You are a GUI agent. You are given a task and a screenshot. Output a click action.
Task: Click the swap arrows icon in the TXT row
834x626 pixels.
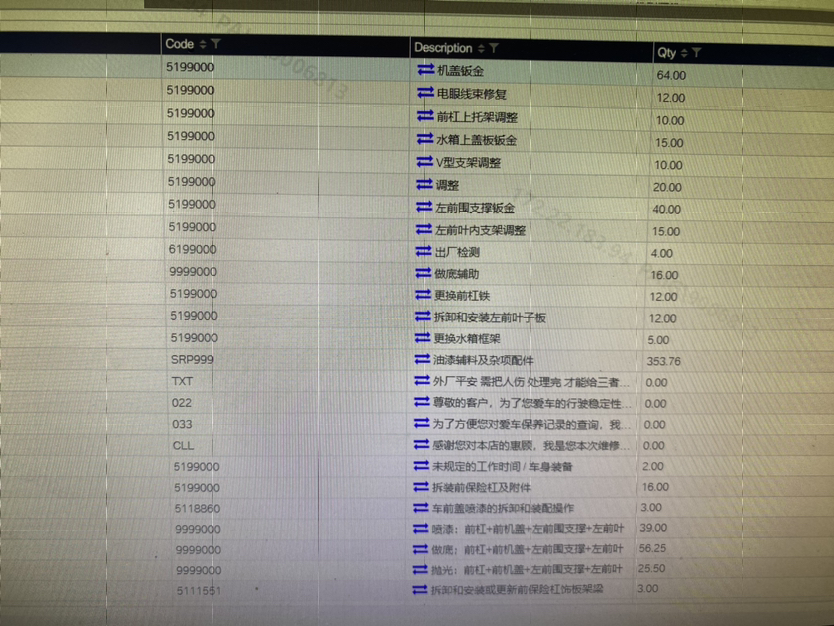(x=422, y=380)
